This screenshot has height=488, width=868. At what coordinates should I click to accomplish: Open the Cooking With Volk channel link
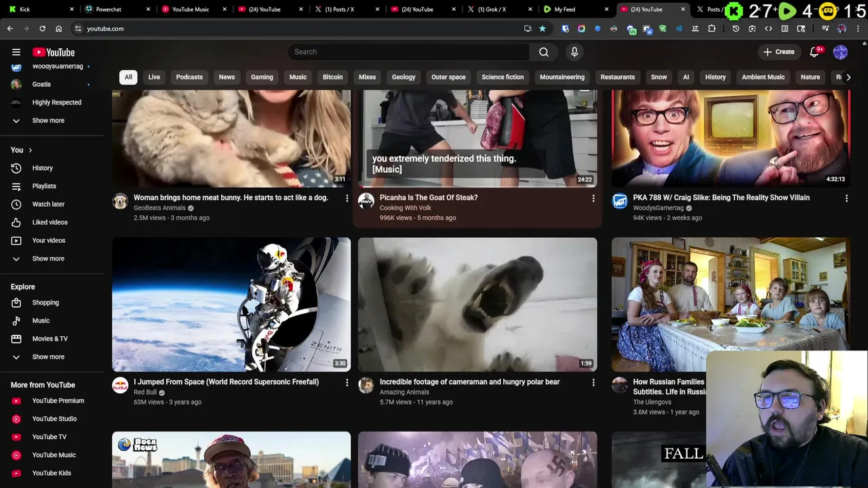pyautogui.click(x=406, y=208)
